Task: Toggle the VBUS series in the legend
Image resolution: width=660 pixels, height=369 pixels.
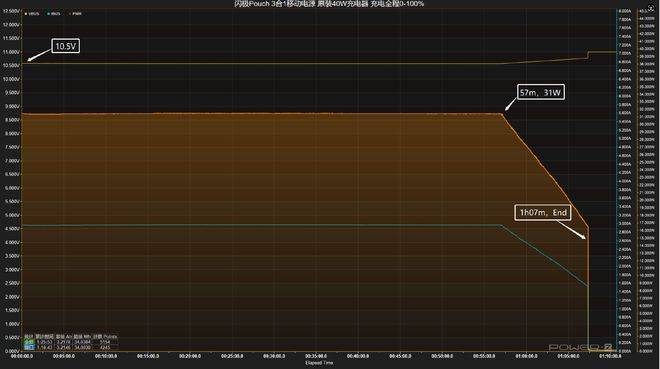Action: pos(32,14)
